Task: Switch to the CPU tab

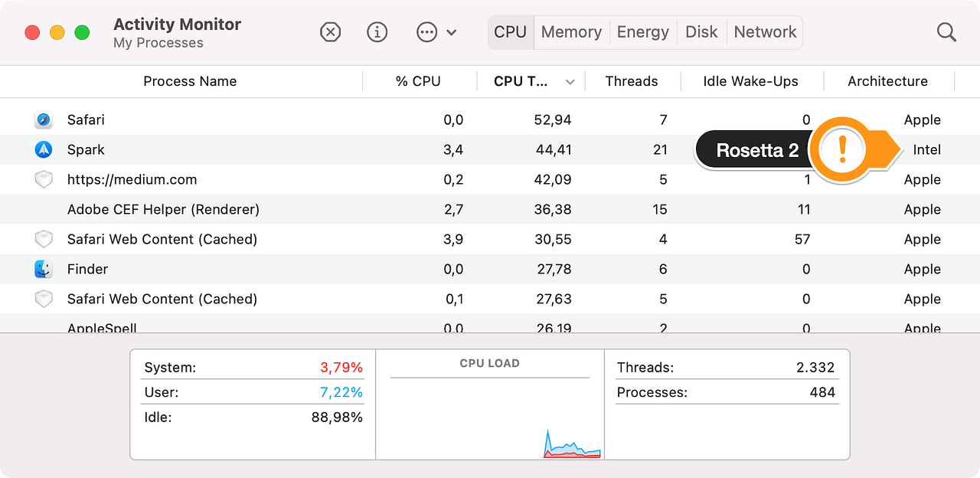Action: 511,32
